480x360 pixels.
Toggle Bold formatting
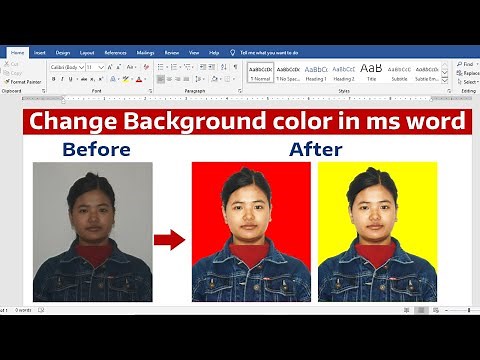tap(54, 79)
